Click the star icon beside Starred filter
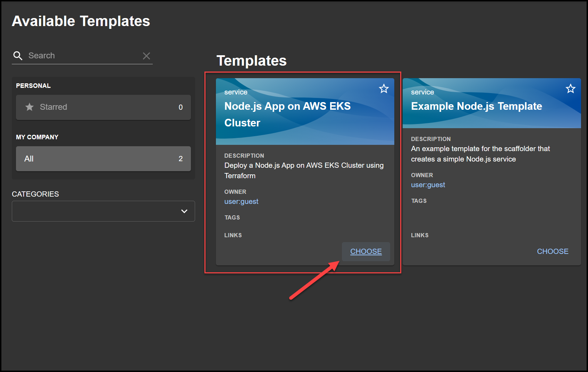 click(x=30, y=107)
